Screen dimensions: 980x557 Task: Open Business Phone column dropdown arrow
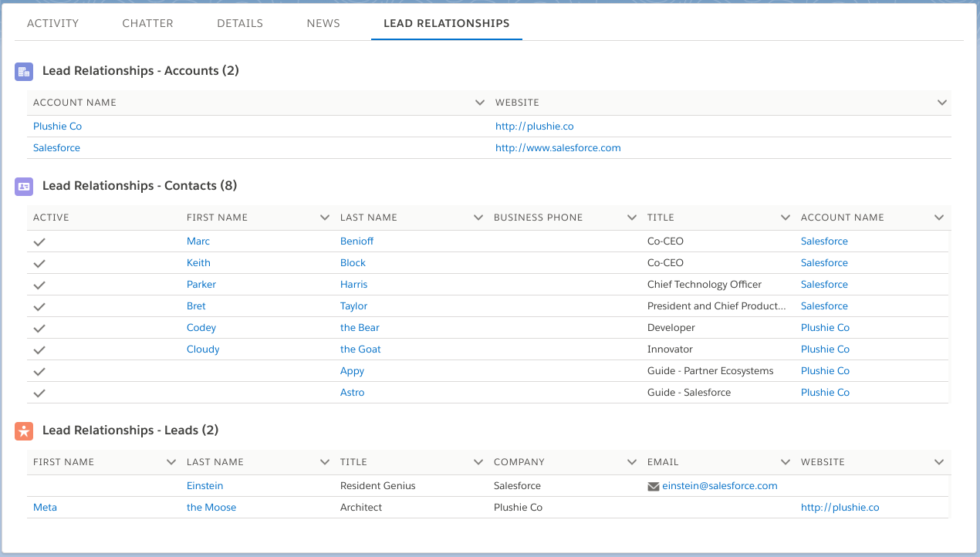(x=632, y=218)
